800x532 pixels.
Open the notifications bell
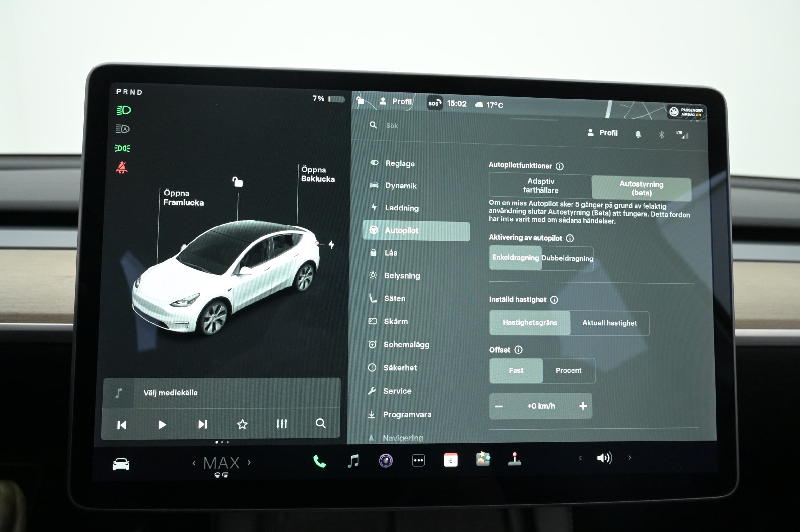(x=638, y=134)
